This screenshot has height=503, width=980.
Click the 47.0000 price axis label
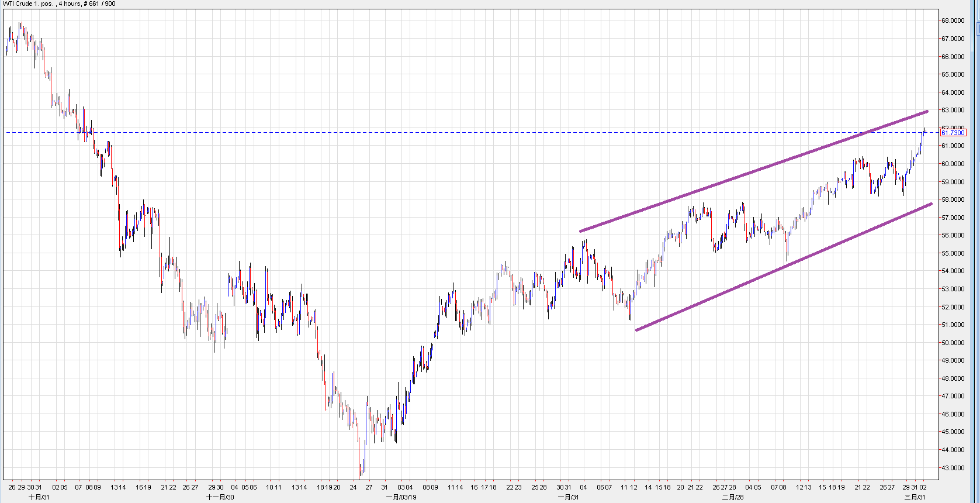point(953,396)
